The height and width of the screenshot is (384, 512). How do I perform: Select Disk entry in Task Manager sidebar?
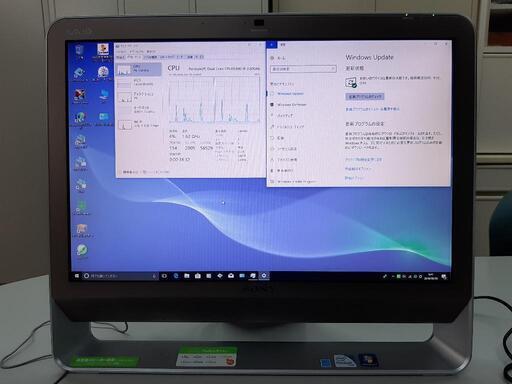[x=139, y=96]
